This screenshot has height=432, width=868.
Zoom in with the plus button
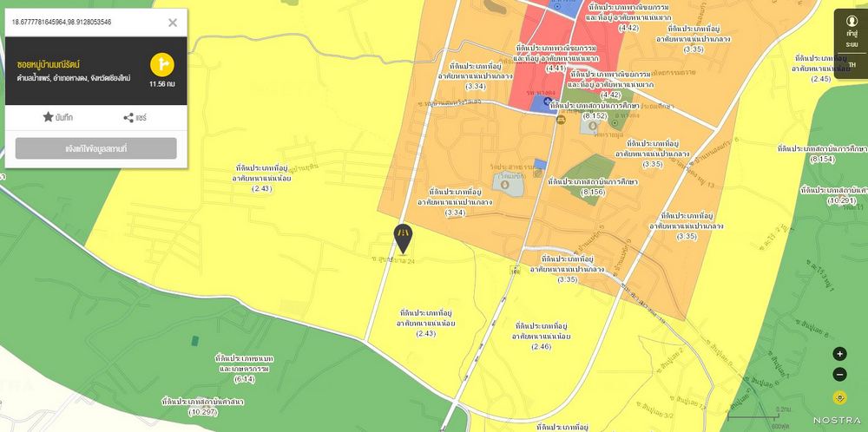coord(839,354)
